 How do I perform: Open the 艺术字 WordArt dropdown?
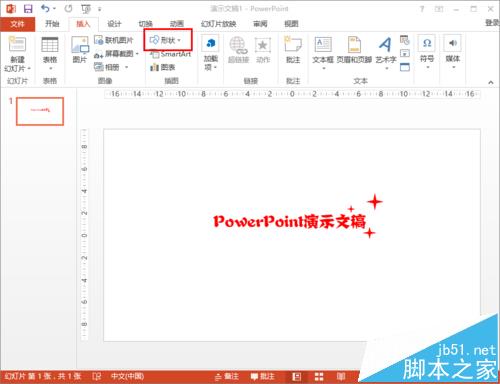[x=386, y=68]
